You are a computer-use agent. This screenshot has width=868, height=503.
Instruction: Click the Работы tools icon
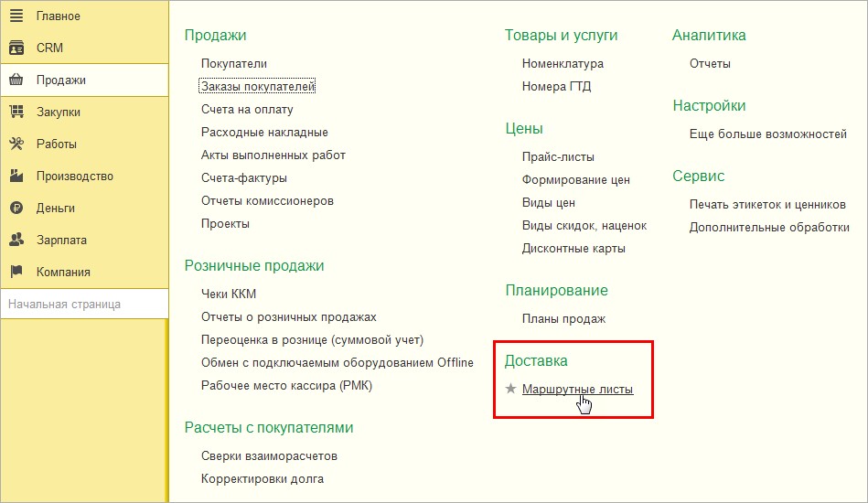(16, 144)
